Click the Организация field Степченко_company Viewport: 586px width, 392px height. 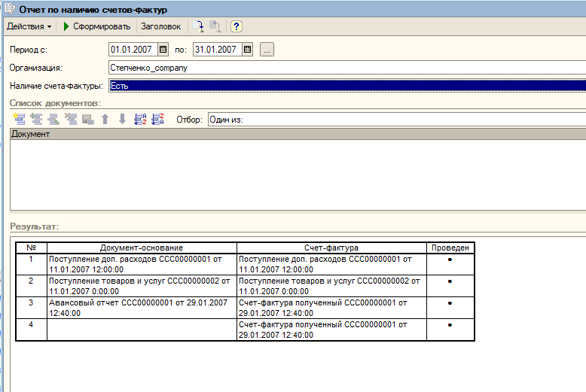pos(347,68)
